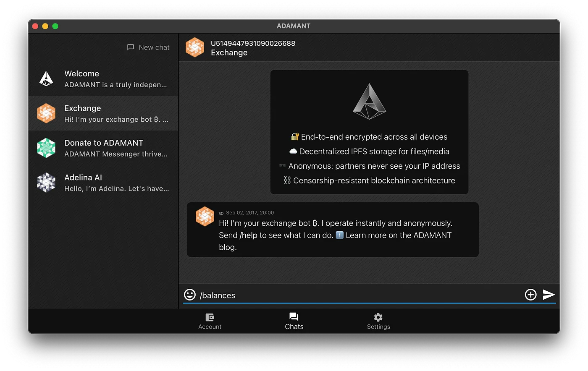The width and height of the screenshot is (588, 371).
Task: Select the Exchange conversation in sidebar
Action: point(103,113)
